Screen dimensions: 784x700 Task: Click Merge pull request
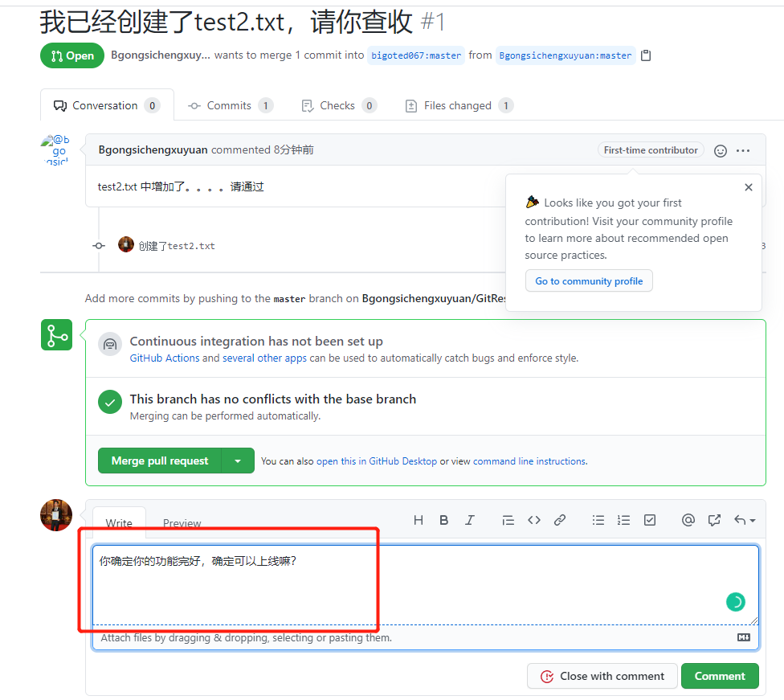160,461
